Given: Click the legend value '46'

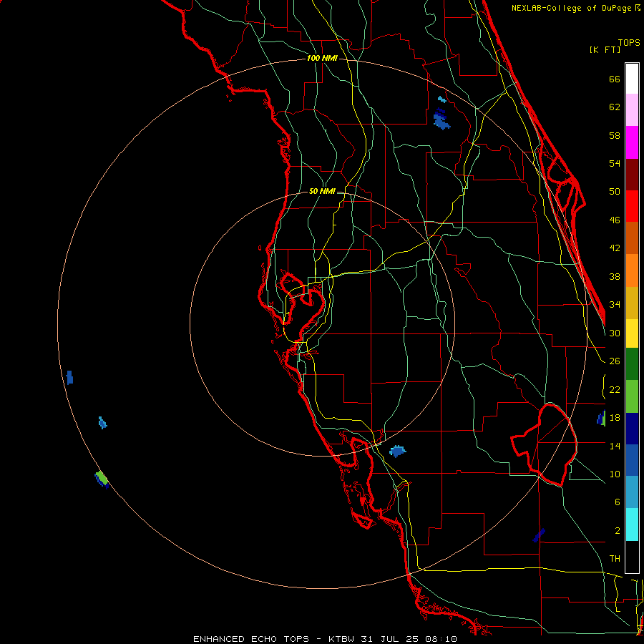Looking at the screenshot, I should 615,220.
